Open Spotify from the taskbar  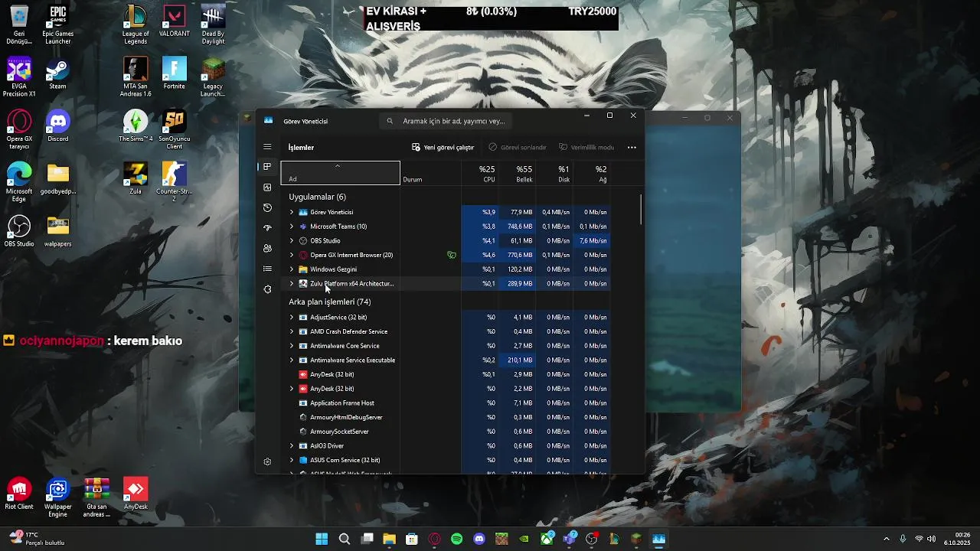click(x=457, y=539)
